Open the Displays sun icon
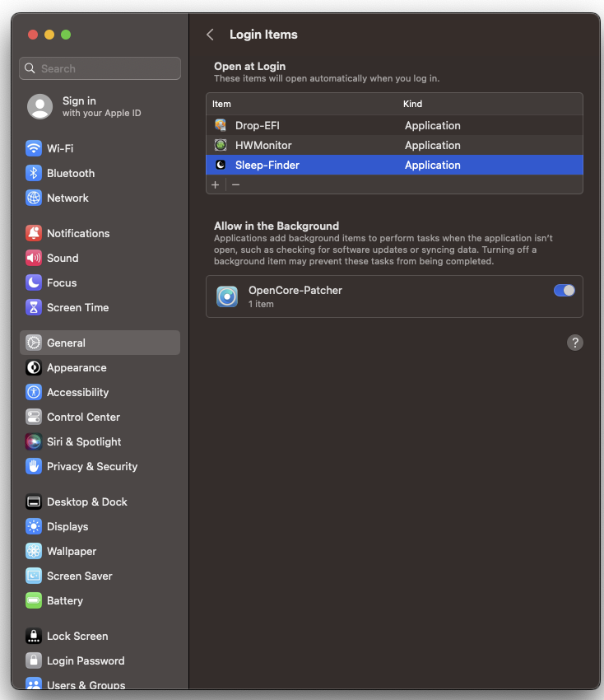604x700 pixels. pos(34,527)
